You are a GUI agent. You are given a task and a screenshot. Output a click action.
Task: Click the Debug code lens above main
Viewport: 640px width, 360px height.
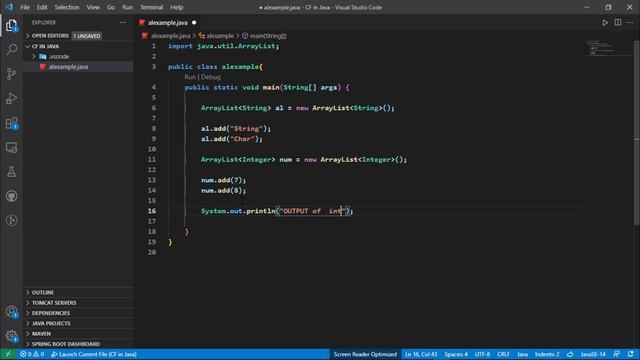[211, 77]
